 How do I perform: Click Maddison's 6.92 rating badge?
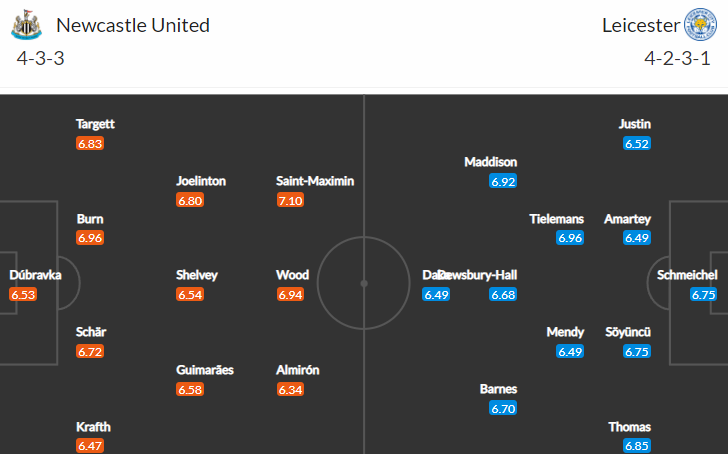click(503, 181)
